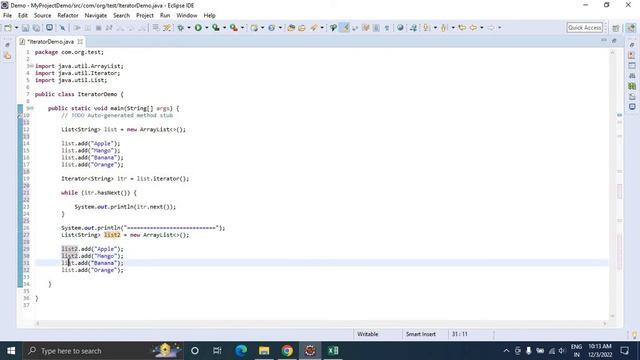Screen dimensions: 640x360
Task: Open the Run history dropdown arrow
Action: pyautogui.click(x=207, y=28)
